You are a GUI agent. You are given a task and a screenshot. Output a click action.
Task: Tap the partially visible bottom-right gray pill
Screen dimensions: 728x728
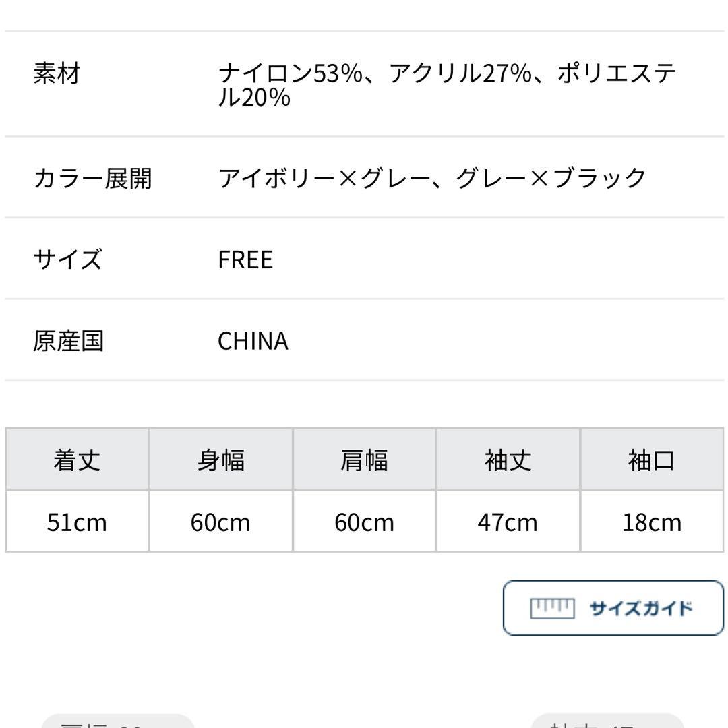point(607,721)
